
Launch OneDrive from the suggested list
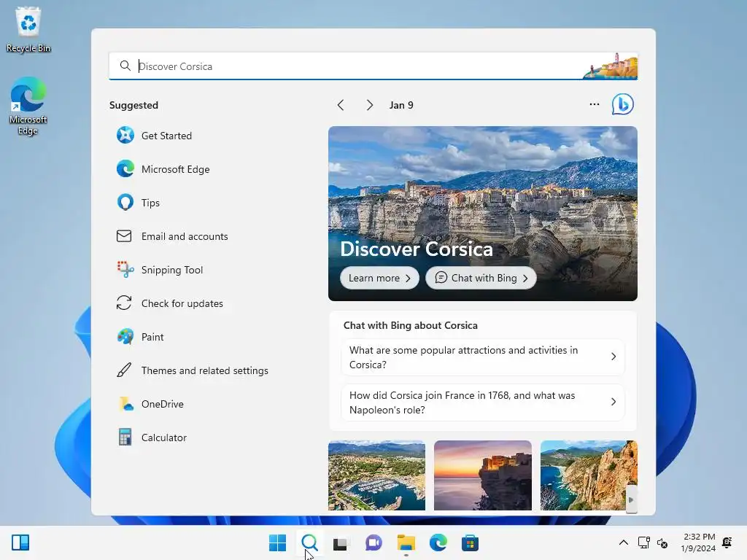click(125, 404)
